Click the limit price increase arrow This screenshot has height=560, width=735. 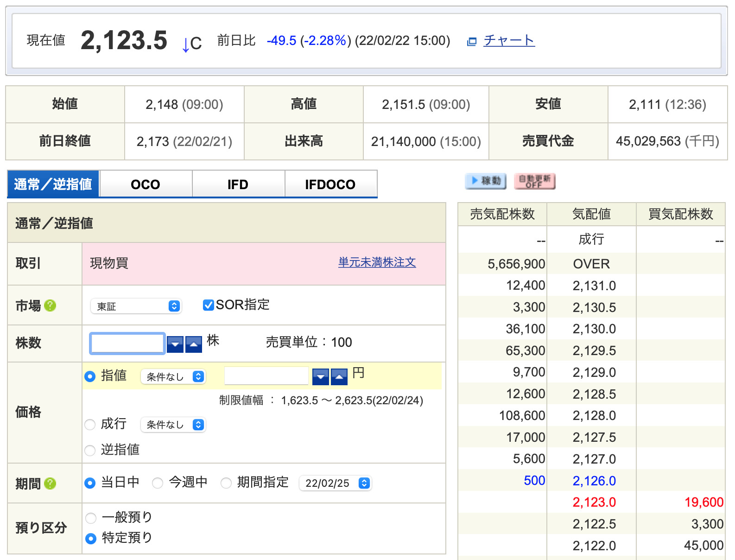coord(339,377)
